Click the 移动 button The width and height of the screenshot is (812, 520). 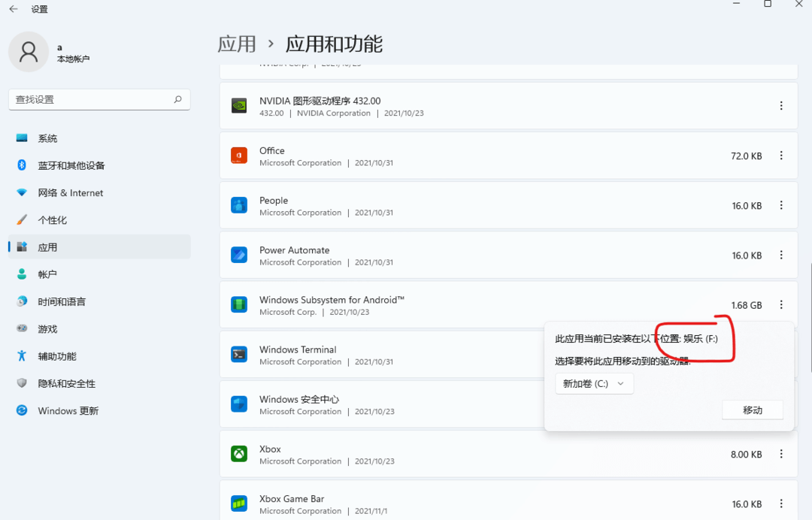pos(752,410)
